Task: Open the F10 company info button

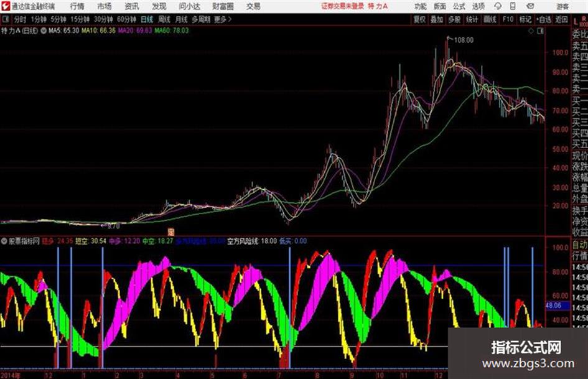Action: tap(508, 19)
